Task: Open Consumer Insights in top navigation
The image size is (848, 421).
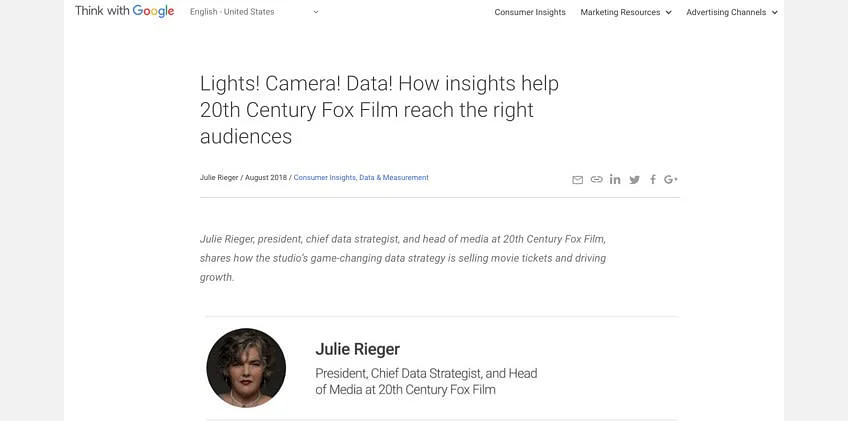Action: [530, 12]
